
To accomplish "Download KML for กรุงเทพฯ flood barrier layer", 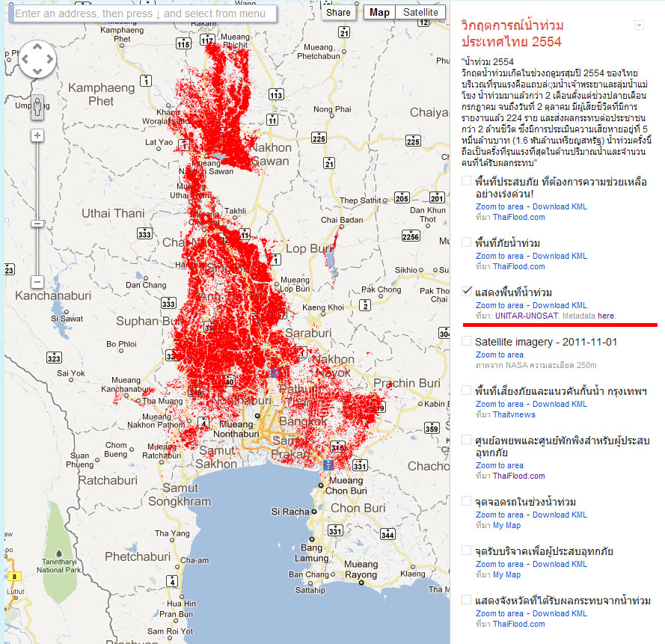I will [x=560, y=404].
